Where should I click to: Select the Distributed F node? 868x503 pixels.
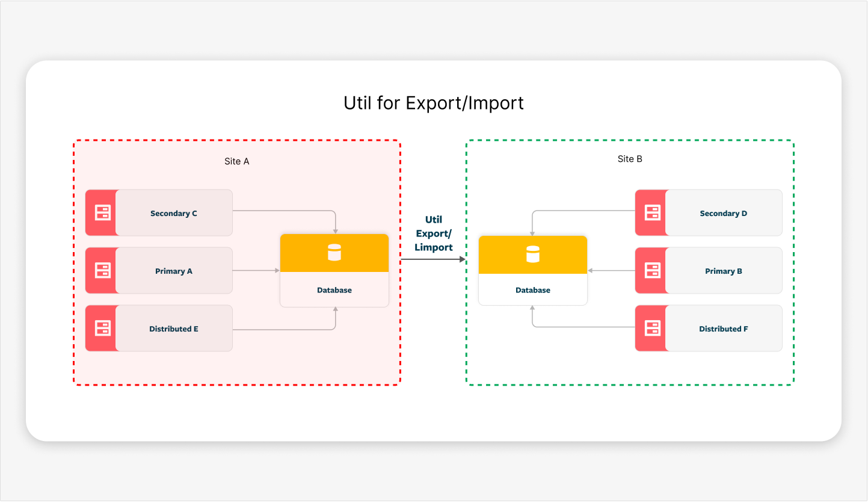pos(723,328)
